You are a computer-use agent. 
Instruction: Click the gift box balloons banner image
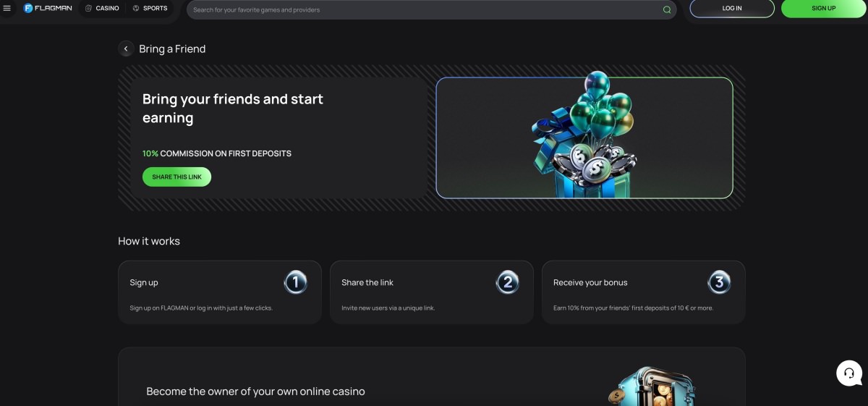584,138
